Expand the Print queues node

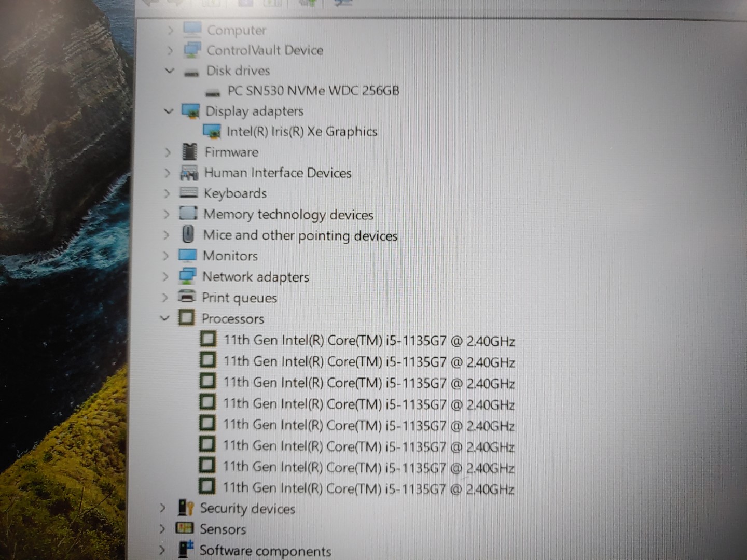(165, 298)
